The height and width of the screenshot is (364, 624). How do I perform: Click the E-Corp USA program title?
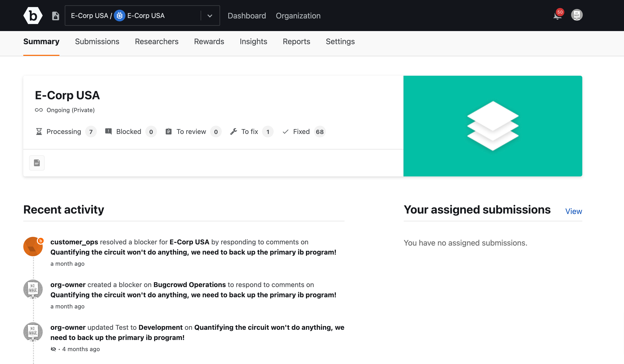pyautogui.click(x=67, y=95)
